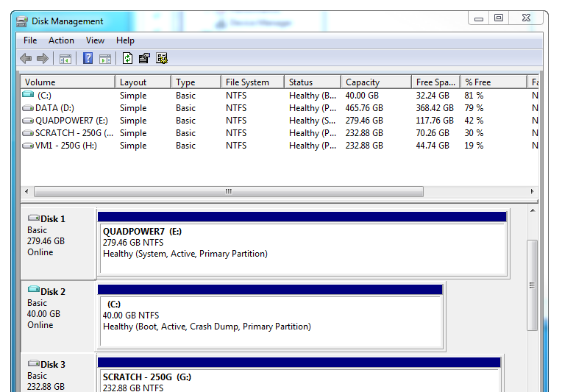
Task: Click the 32.24 GB free space cell
Action: click(433, 96)
